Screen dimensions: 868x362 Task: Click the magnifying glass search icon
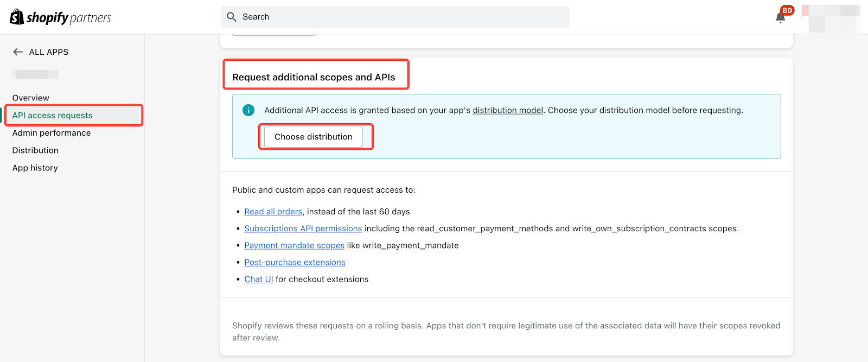click(232, 17)
